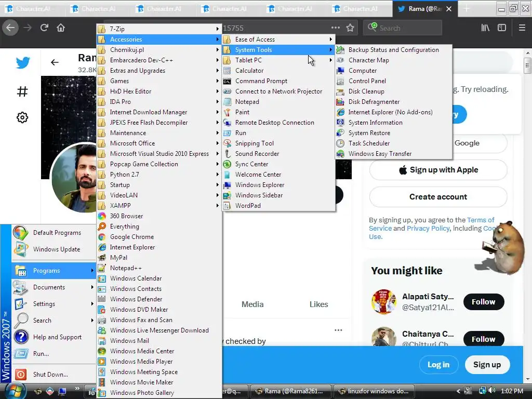Launch Windows Media Player
Viewport: 532px width, 399px height.
point(159,362)
